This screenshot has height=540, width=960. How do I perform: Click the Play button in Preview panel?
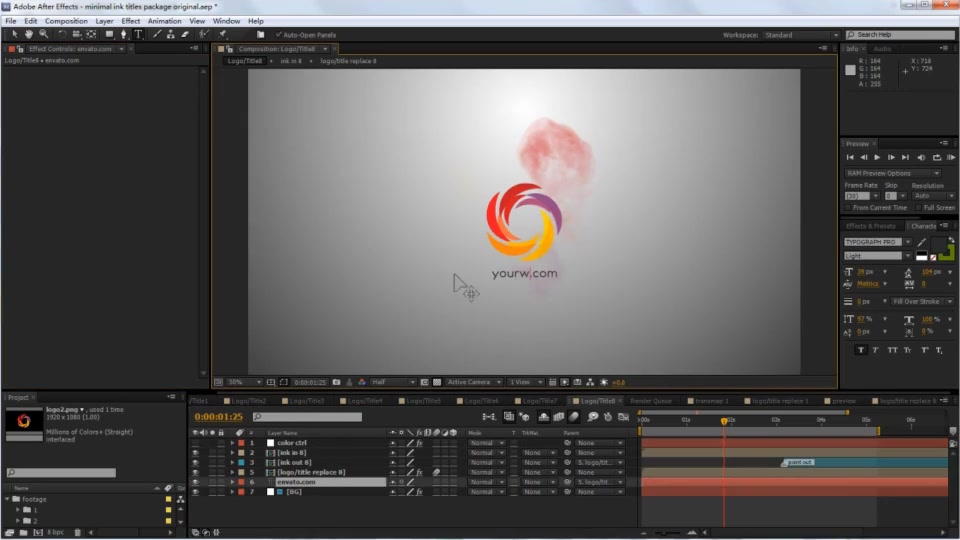[x=877, y=157]
